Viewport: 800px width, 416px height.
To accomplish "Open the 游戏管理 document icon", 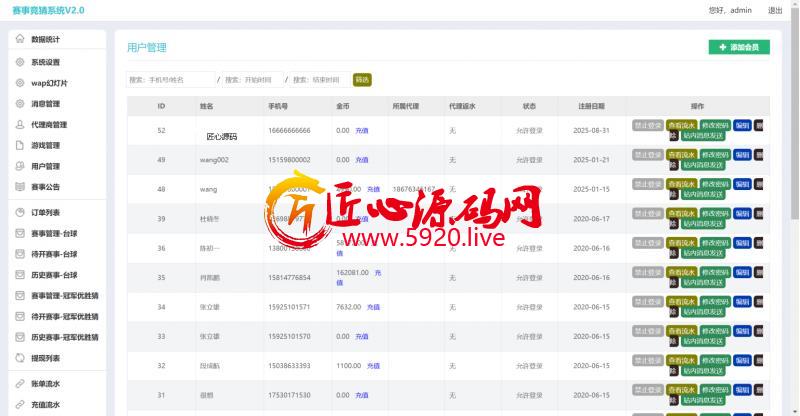I will 20,145.
